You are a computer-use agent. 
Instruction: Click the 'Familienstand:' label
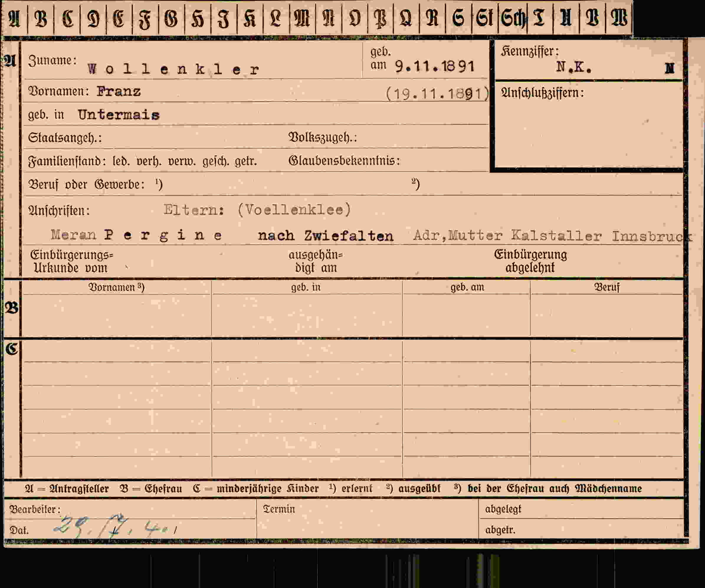click(x=67, y=161)
